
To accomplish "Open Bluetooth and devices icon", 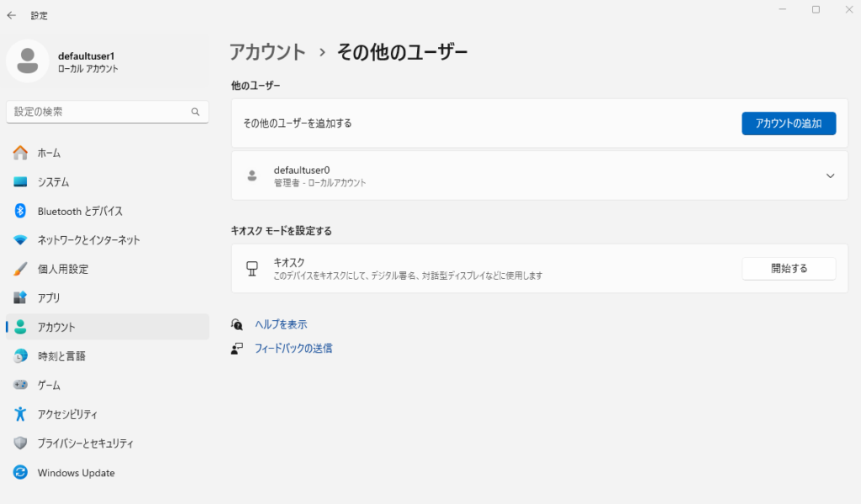I will (x=21, y=211).
